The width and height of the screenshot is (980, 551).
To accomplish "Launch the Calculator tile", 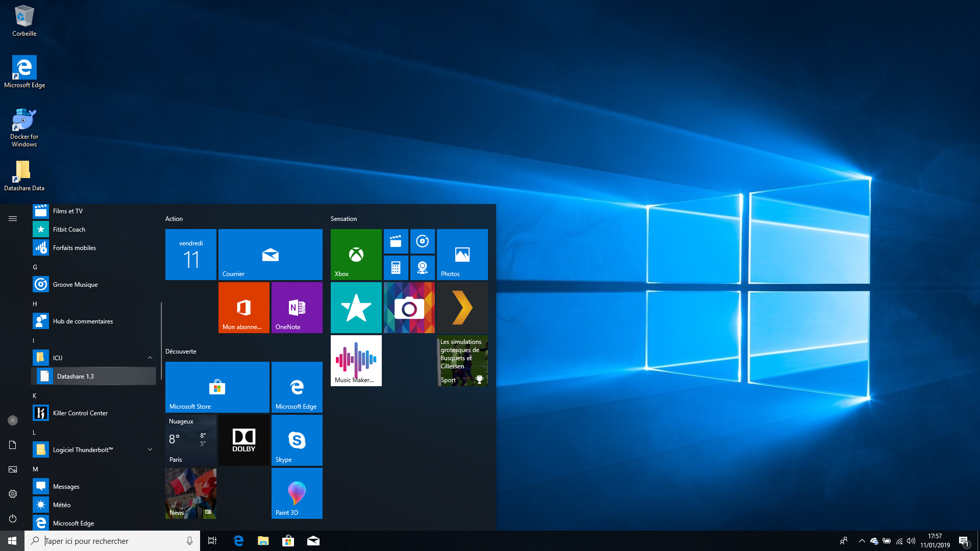I will click(397, 267).
